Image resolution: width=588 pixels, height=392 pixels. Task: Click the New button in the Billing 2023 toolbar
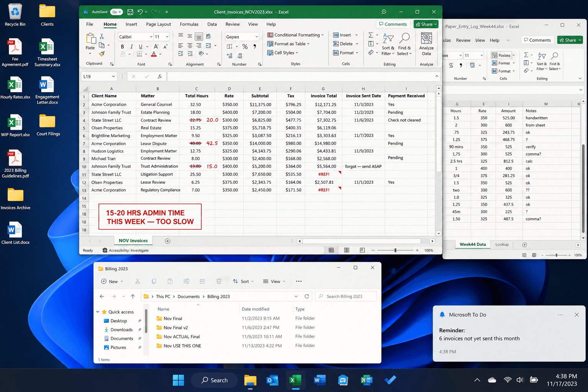(x=112, y=281)
